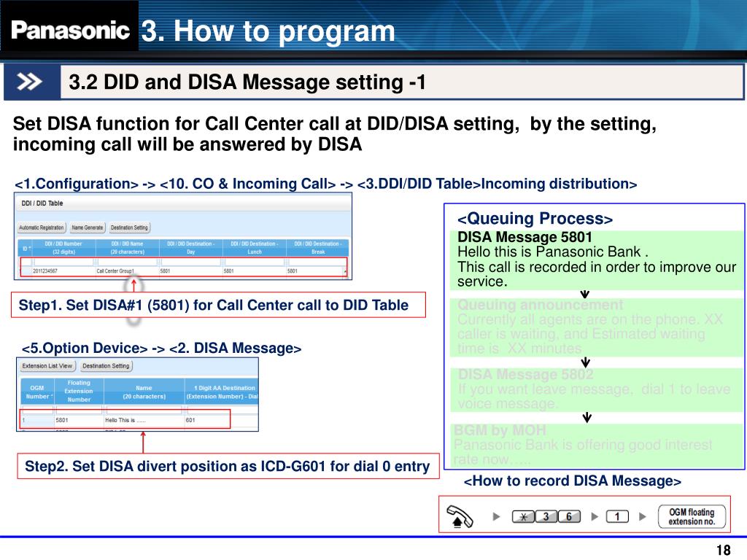This screenshot has height=560, width=747.
Task: Click 1 Digit AA Destination column header
Action: (x=222, y=392)
